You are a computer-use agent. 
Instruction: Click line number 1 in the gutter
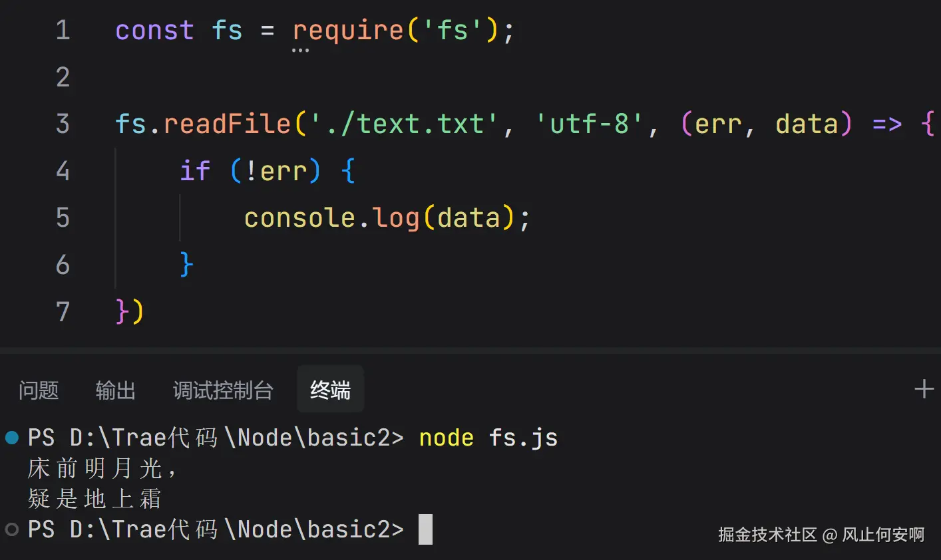click(63, 31)
